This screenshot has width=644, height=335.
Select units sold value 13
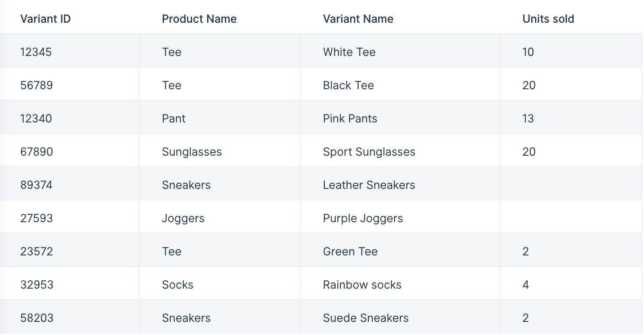[528, 119]
